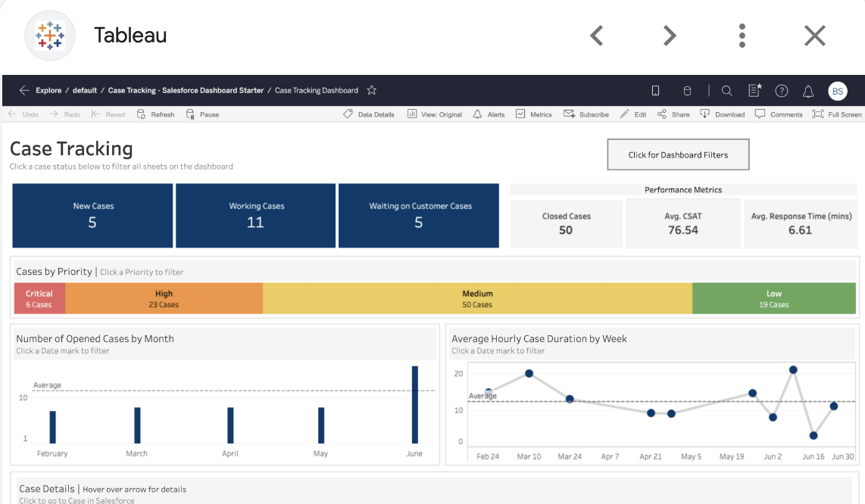The width and height of the screenshot is (865, 504).
Task: Open Alerts from the toolbar
Action: (489, 114)
